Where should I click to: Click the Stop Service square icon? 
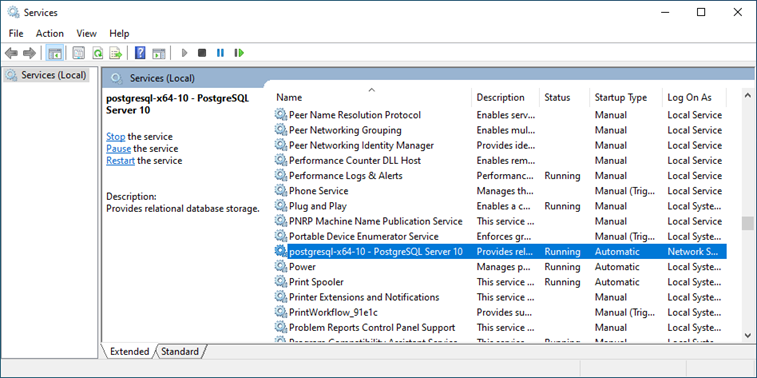(202, 53)
